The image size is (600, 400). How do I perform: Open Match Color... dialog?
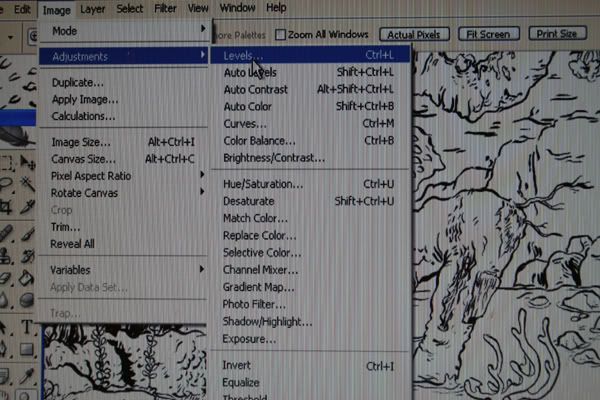click(310, 219)
